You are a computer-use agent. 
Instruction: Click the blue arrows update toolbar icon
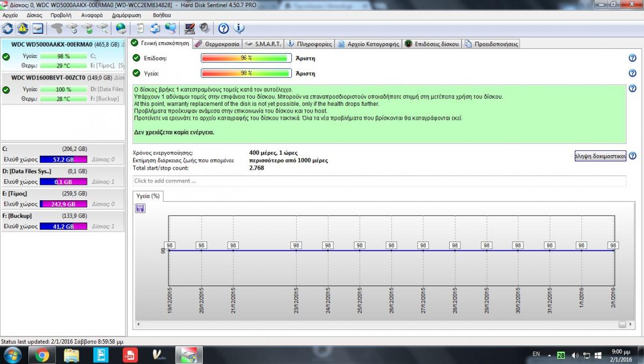click(x=156, y=28)
